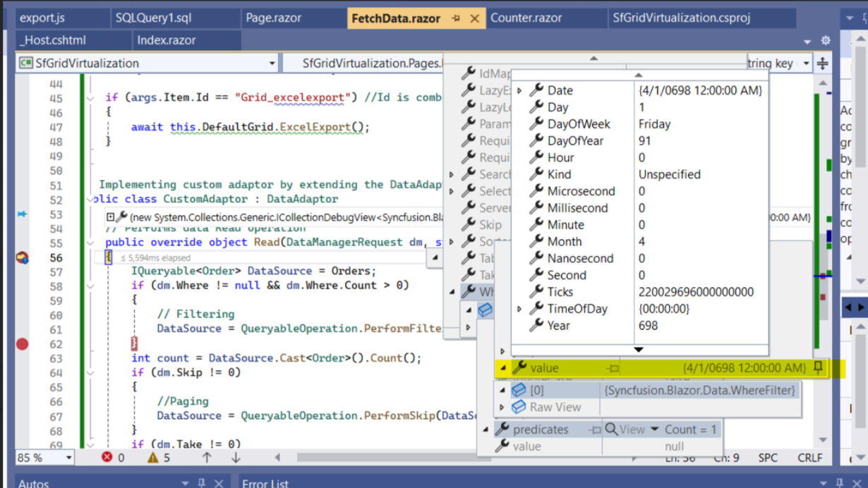Click the red breakpoint on line 62

pyautogui.click(x=22, y=344)
